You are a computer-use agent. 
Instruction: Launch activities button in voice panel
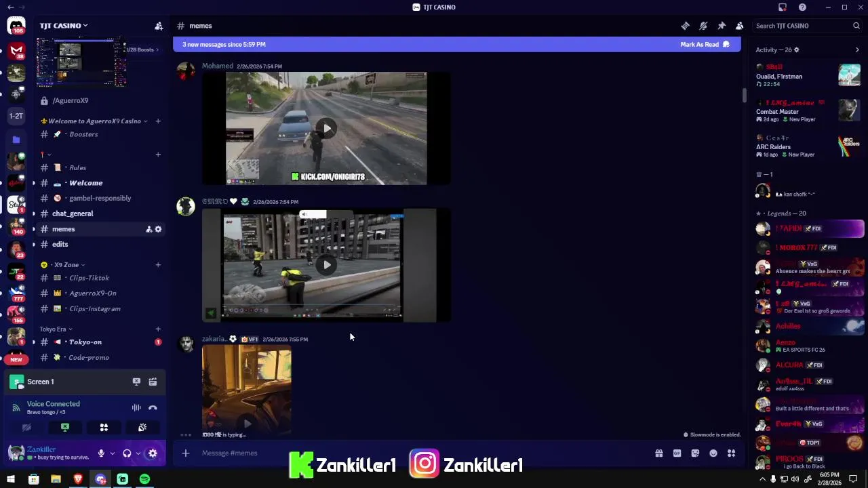coord(104,428)
